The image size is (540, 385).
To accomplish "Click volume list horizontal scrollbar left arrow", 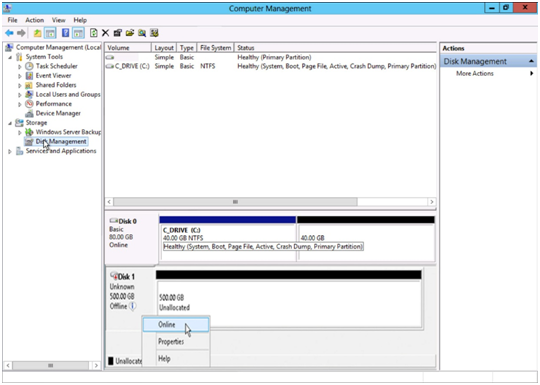I will tap(109, 202).
